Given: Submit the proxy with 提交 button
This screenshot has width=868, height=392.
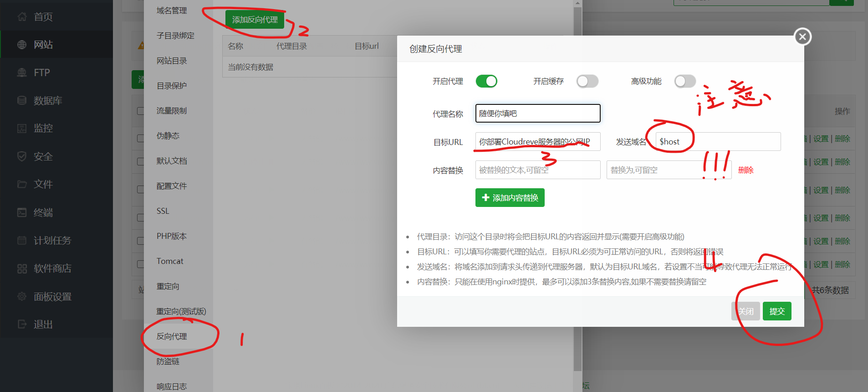Looking at the screenshot, I should [777, 311].
